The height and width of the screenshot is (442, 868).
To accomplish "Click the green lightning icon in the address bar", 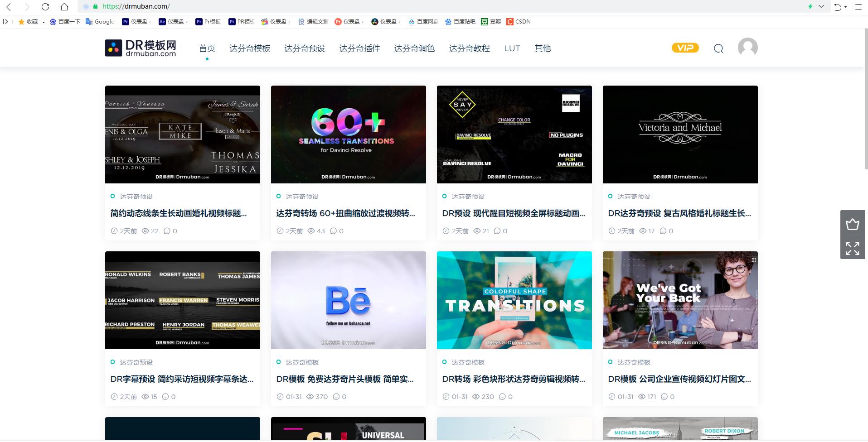I will [810, 6].
